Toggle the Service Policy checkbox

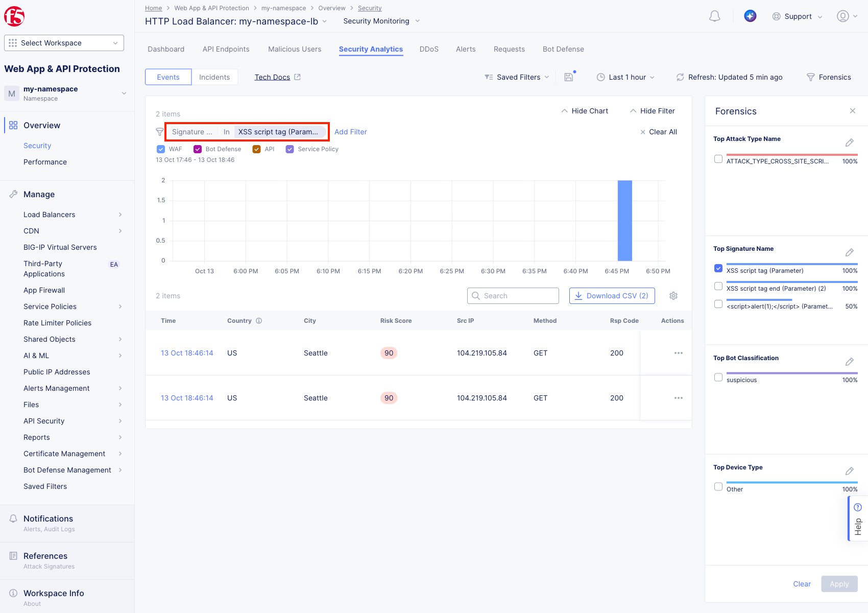[x=290, y=149]
